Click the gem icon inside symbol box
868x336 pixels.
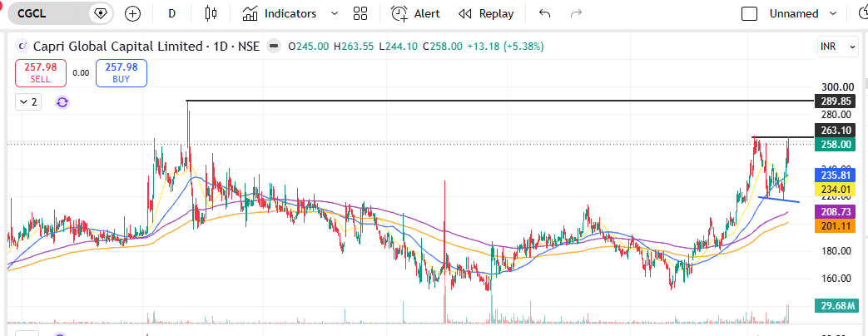[x=100, y=14]
